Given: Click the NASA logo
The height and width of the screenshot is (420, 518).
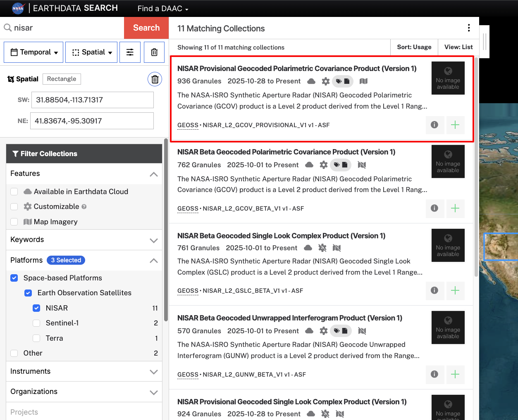Looking at the screenshot, I should (x=18, y=8).
